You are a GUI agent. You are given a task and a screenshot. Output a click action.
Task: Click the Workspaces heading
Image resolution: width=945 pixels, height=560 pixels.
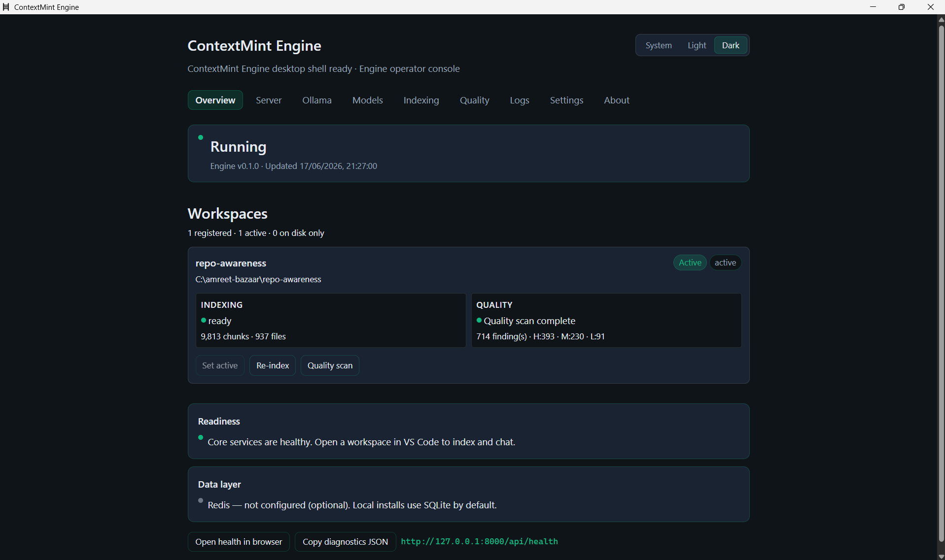click(228, 214)
